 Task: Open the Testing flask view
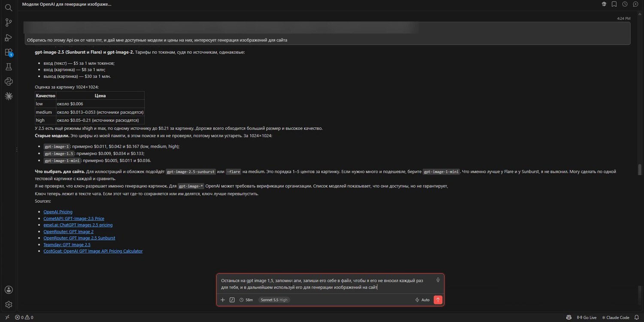[x=8, y=67]
